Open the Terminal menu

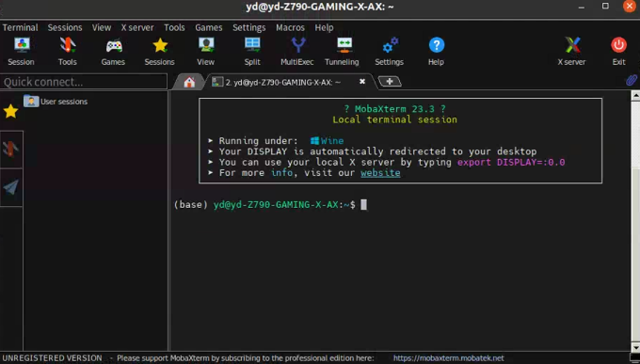21,28
